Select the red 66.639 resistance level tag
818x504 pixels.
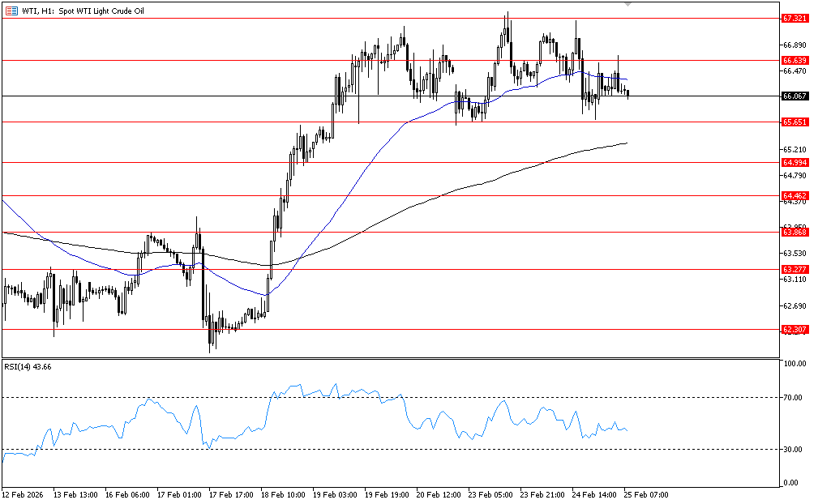pos(793,60)
